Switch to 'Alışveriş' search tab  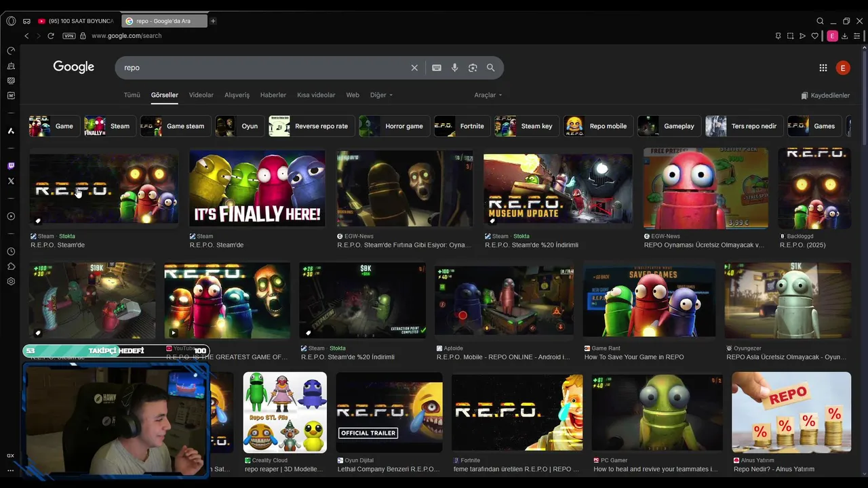click(x=237, y=95)
